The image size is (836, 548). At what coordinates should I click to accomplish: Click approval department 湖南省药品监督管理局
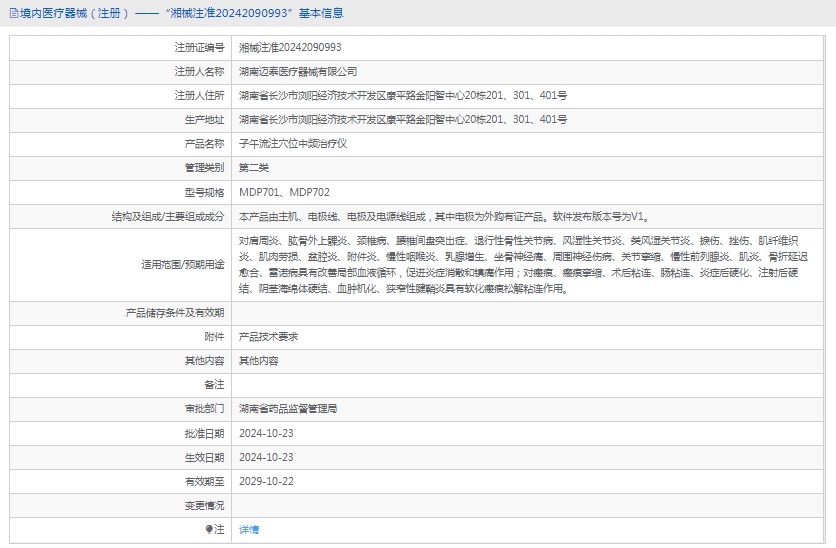[288, 409]
